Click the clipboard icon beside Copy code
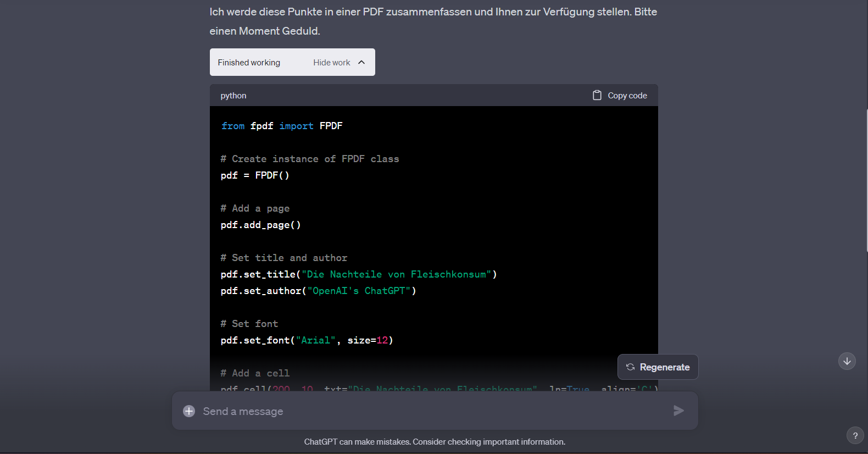The height and width of the screenshot is (454, 868). click(x=597, y=95)
